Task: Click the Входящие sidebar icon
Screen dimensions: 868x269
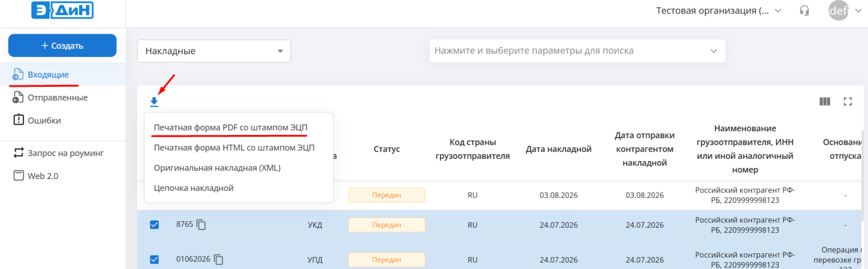Action: [18, 74]
